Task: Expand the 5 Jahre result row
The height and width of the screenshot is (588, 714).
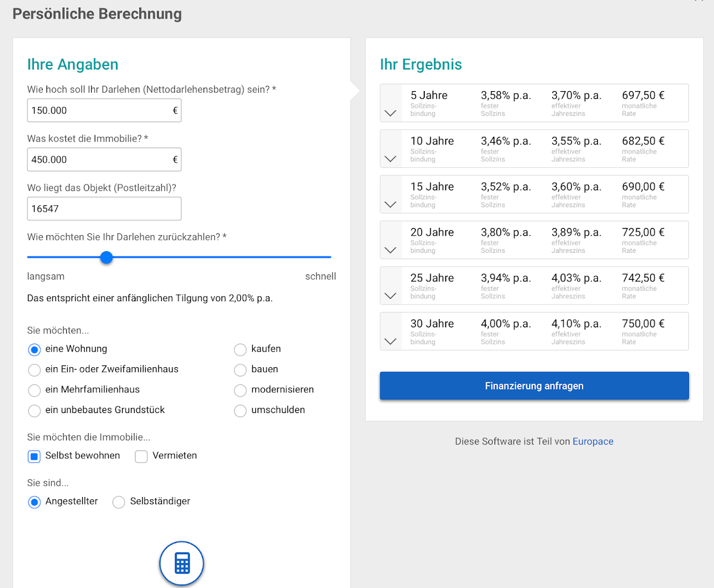Action: (390, 112)
